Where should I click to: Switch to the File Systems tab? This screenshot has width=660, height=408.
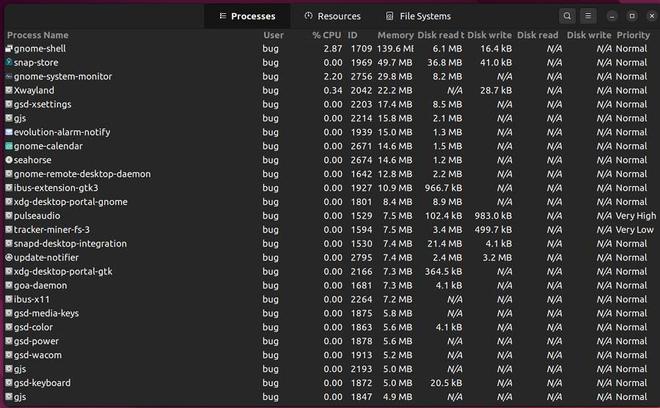[418, 16]
